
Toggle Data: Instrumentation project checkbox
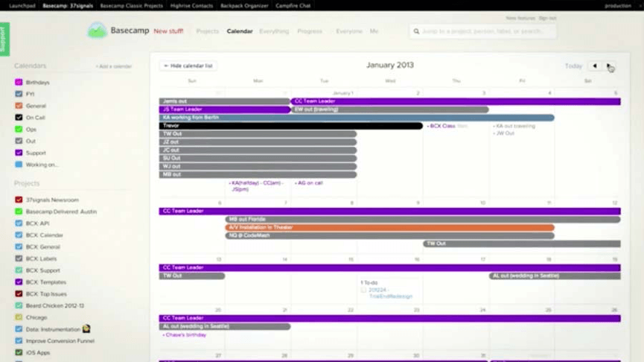pyautogui.click(x=19, y=328)
